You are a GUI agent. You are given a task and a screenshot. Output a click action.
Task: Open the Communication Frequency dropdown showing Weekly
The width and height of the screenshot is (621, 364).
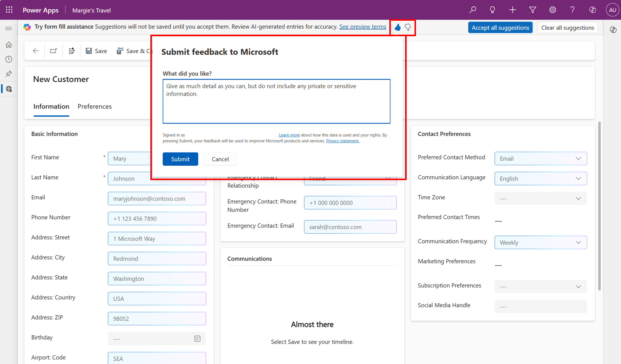click(x=540, y=242)
